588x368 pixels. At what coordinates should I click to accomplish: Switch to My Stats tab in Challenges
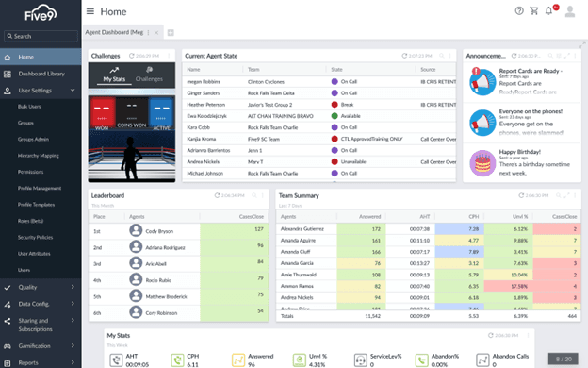point(114,75)
